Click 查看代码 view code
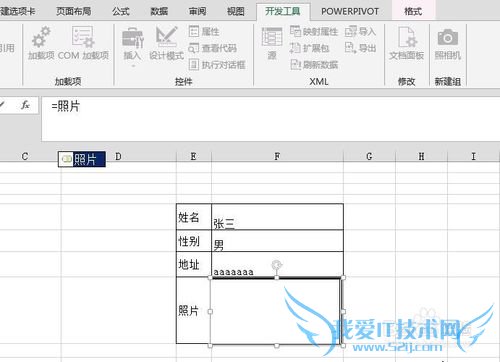 tap(213, 48)
